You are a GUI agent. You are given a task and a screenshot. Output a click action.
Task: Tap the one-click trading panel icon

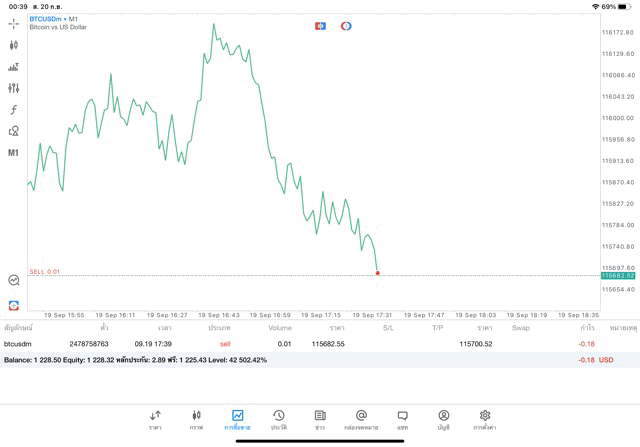click(x=320, y=26)
